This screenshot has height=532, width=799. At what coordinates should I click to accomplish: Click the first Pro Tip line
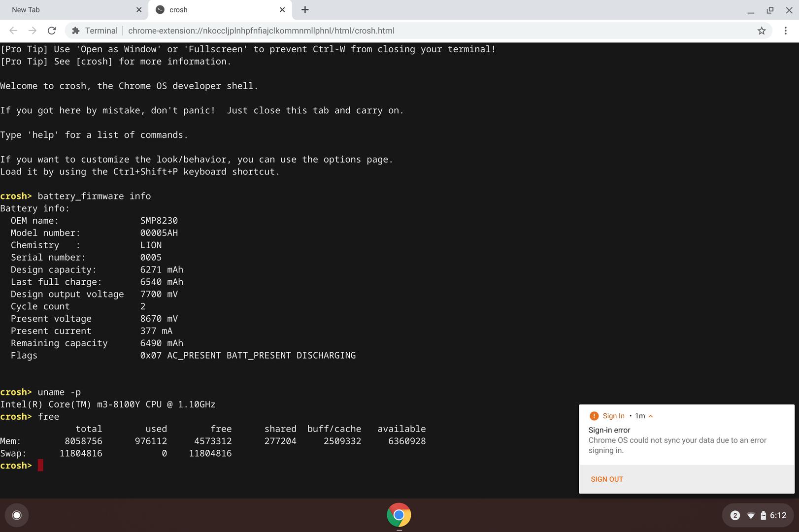point(248,49)
